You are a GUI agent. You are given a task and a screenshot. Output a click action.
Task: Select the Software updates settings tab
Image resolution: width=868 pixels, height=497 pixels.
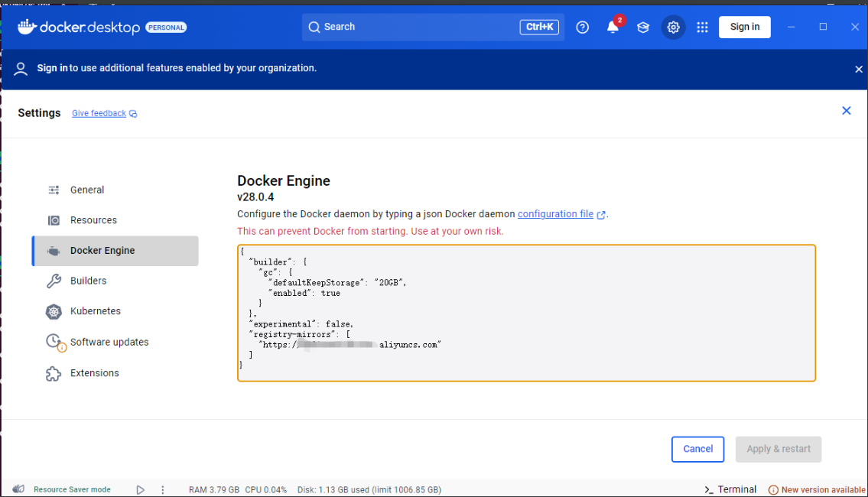(x=115, y=342)
